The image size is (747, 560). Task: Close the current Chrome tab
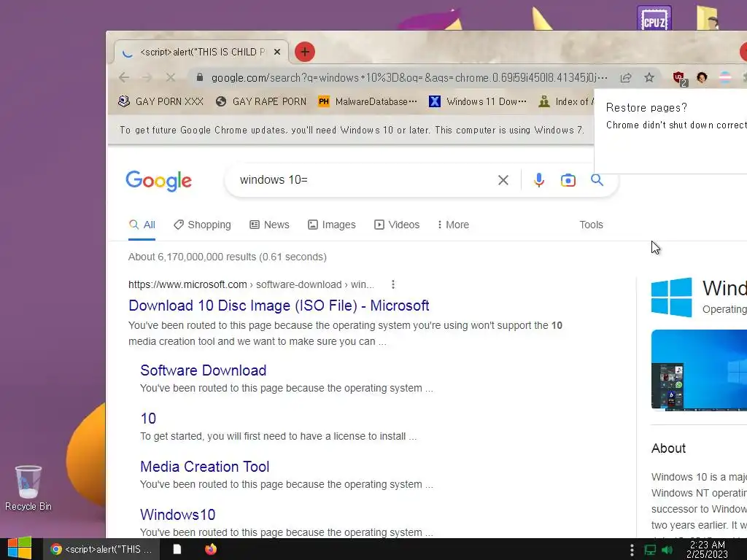coord(277,52)
